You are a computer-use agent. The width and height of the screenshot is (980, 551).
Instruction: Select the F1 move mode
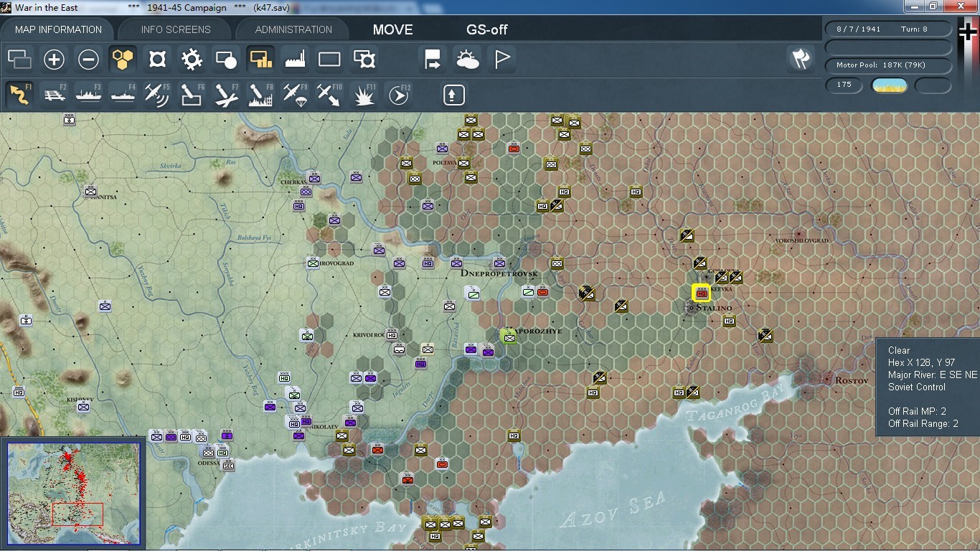(x=19, y=95)
